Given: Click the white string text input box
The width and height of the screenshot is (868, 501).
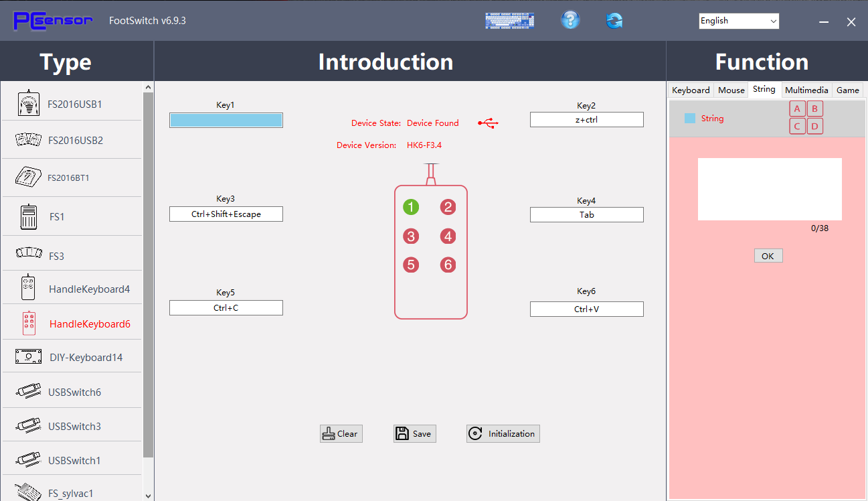Looking at the screenshot, I should [770, 189].
